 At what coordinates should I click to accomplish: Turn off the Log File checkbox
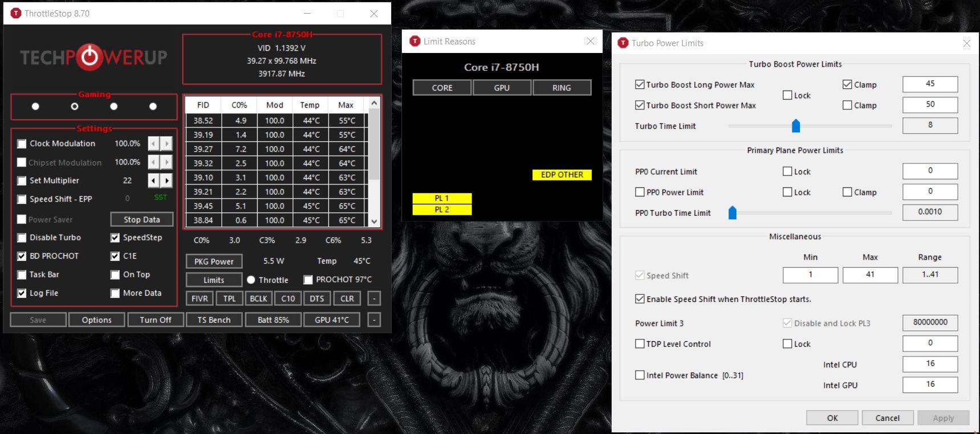tap(22, 293)
